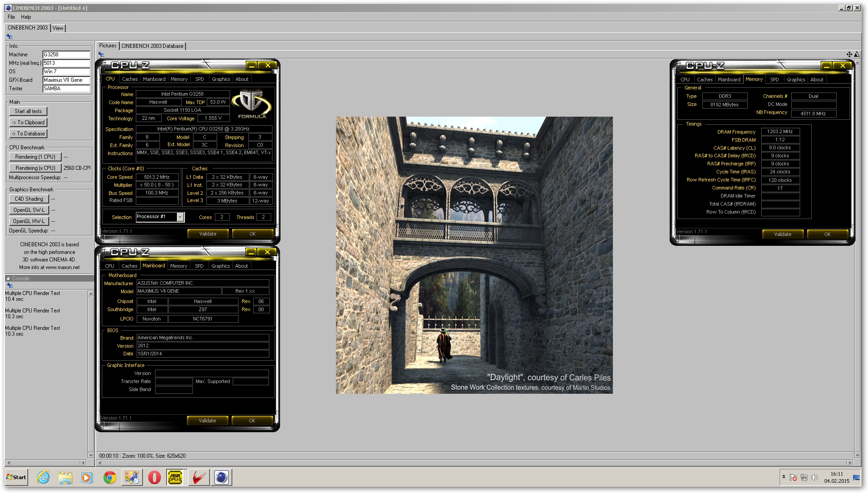Image resolution: width=868 pixels, height=493 pixels.
Task: Switch to CINEBENCH taskbar icon
Action: pos(221,477)
